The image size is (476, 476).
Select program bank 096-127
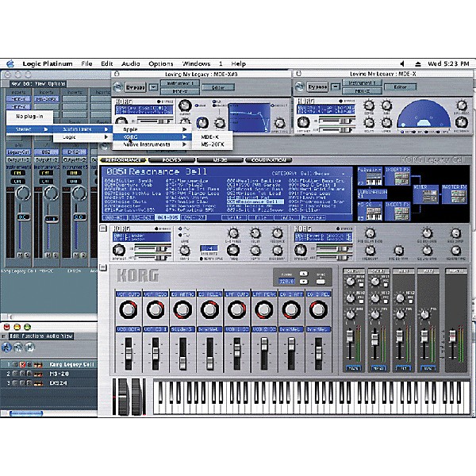[x=194, y=217]
